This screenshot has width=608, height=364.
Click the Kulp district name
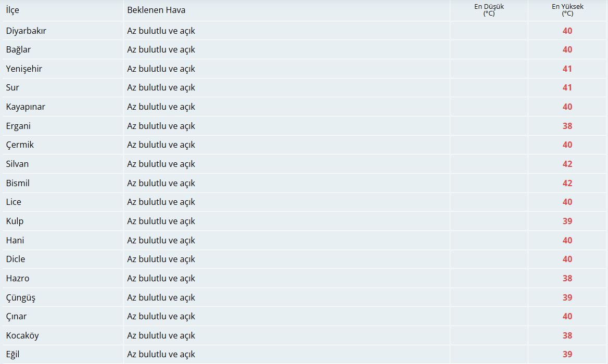pos(15,221)
